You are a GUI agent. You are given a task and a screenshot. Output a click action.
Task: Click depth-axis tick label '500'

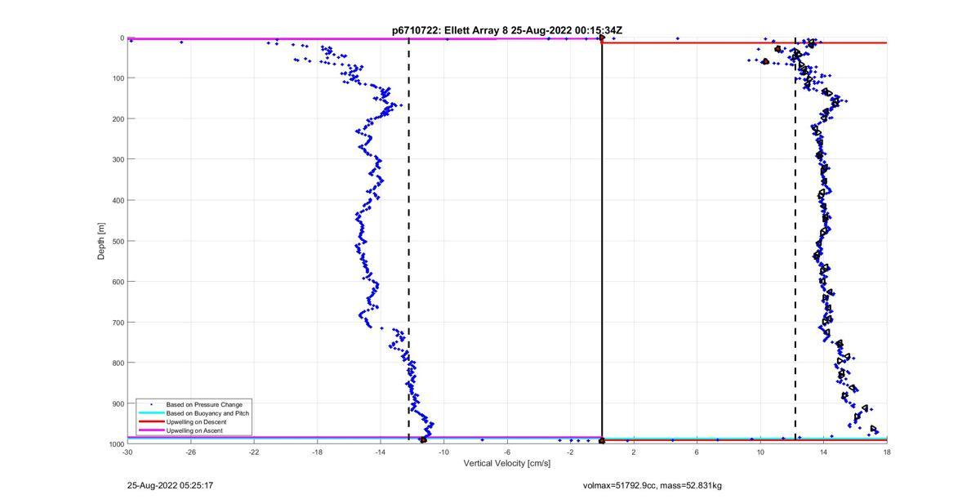click(x=118, y=241)
